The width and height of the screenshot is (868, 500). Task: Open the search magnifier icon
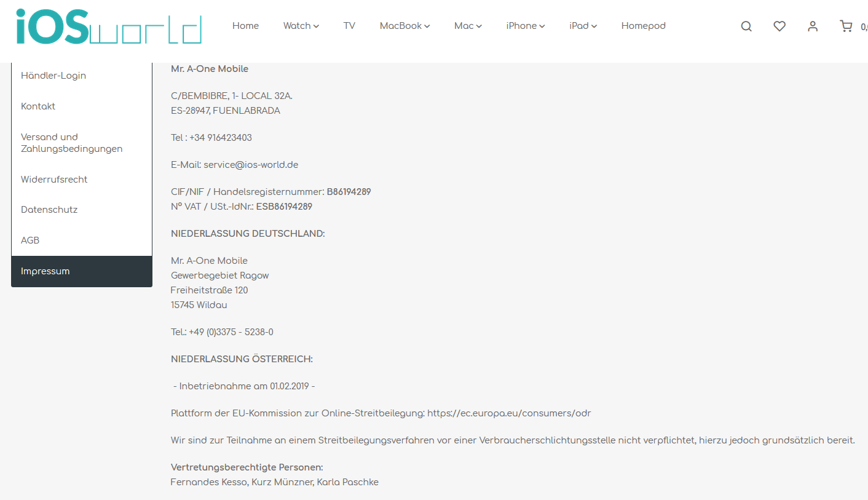tap(746, 26)
